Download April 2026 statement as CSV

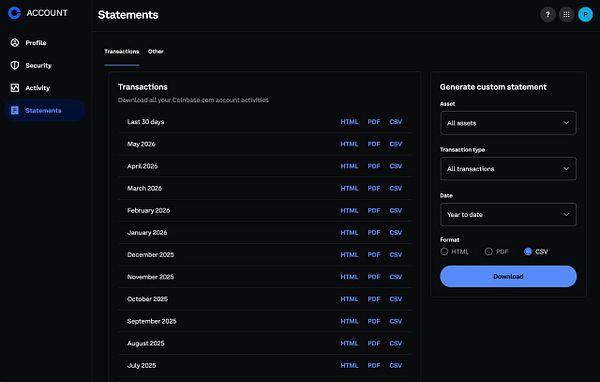pos(396,166)
